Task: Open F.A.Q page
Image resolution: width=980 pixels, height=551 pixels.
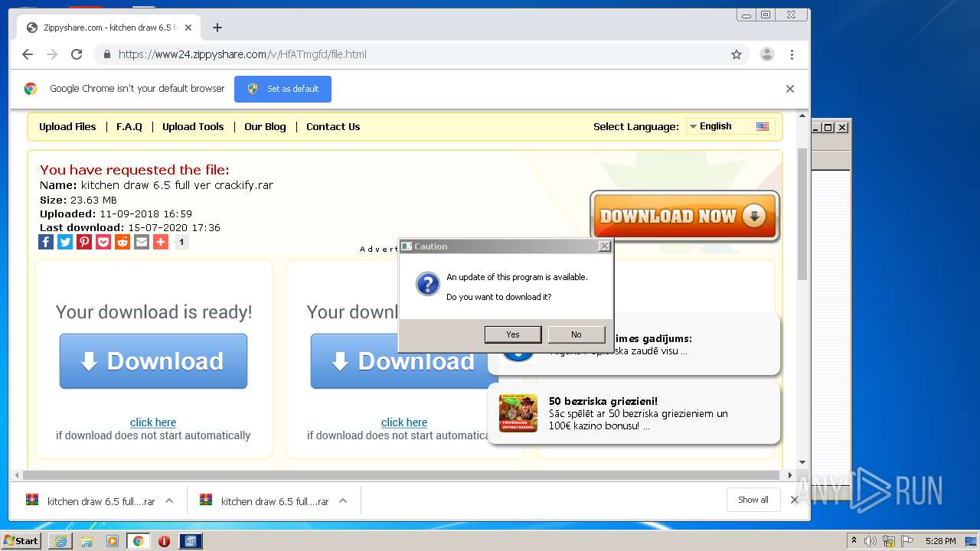Action: pos(129,127)
